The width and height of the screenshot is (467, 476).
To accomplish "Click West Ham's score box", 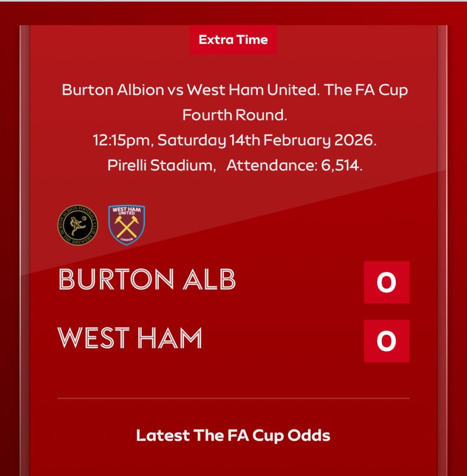I will tap(386, 341).
